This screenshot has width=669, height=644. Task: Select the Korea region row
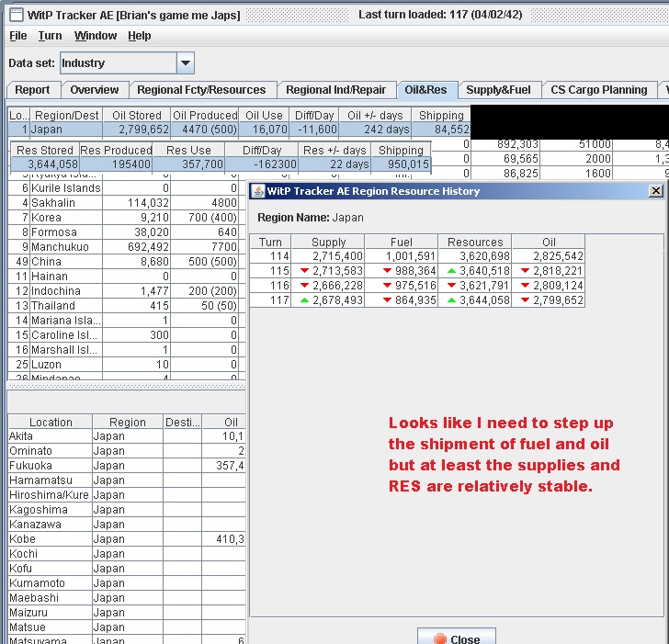click(x=127, y=218)
